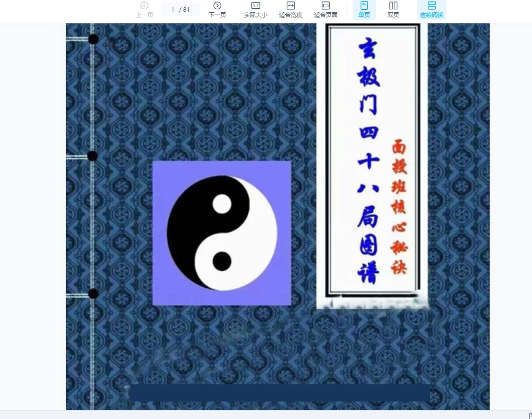Click the blue title text 玄极门四十八局图谱
This screenshot has width=532, height=419.
[x=368, y=161]
